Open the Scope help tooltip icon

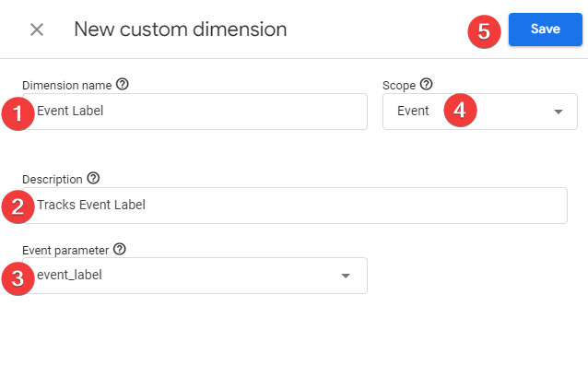[x=426, y=85]
